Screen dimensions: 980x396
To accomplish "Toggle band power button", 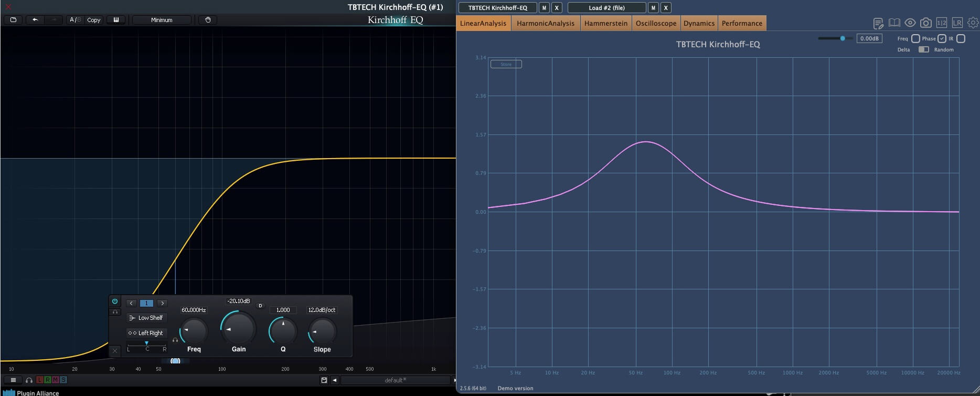I will 115,301.
